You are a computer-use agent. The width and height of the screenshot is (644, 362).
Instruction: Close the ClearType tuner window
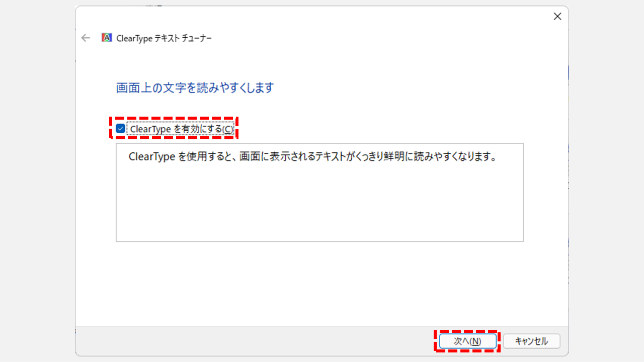[x=557, y=17]
